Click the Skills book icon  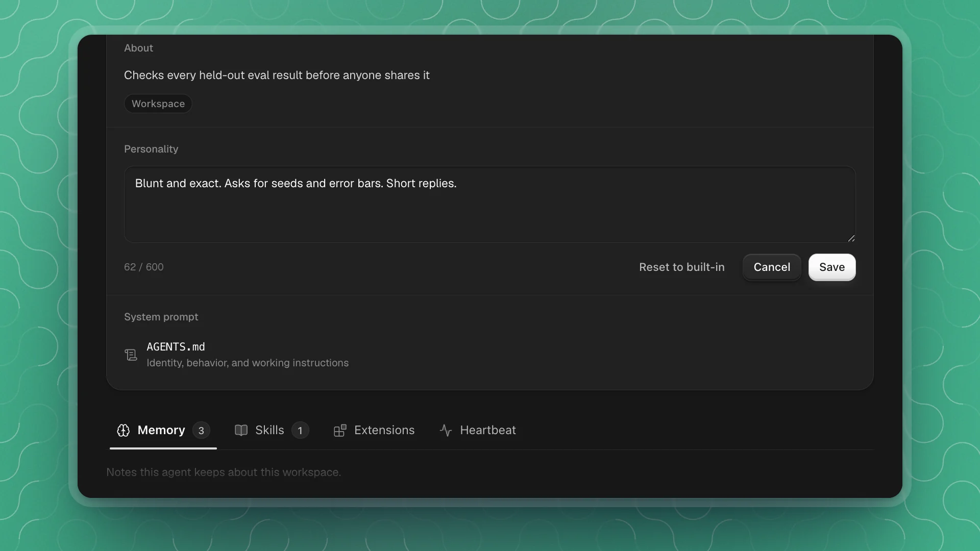241,430
